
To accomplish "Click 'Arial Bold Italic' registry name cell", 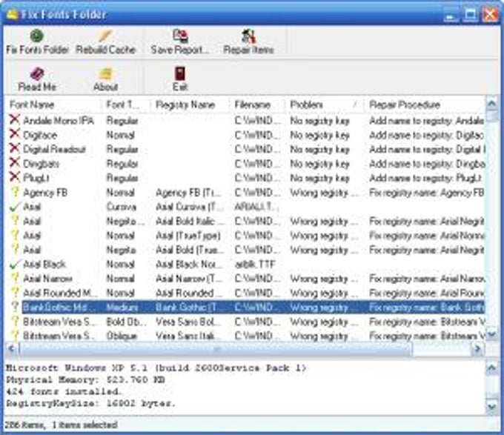I will pos(190,222).
